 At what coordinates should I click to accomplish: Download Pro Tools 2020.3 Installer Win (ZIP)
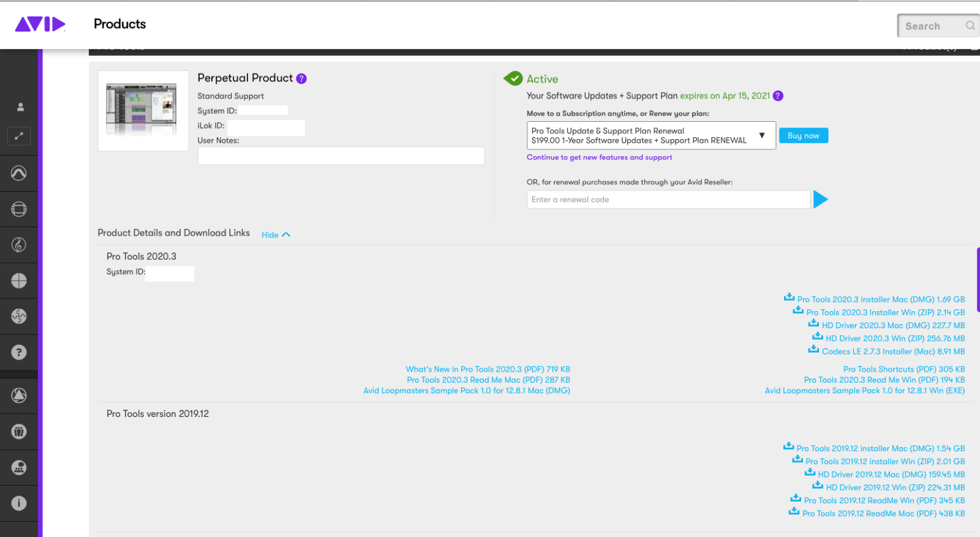[886, 312]
